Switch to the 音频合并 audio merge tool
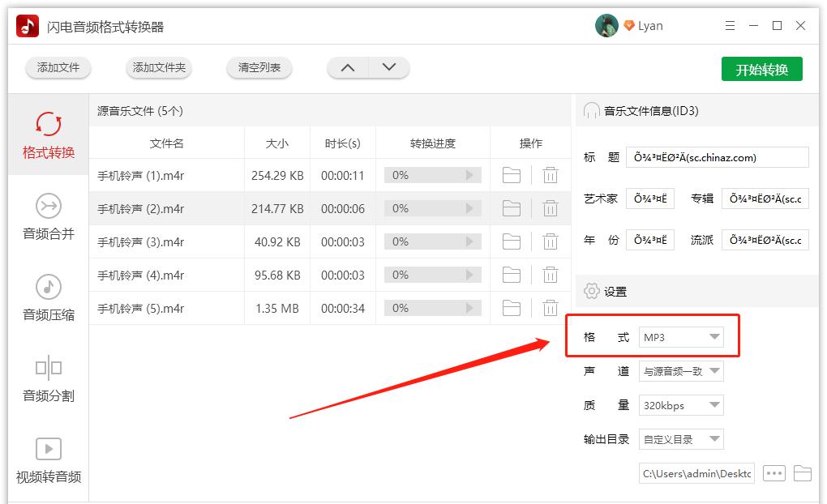The image size is (827, 504). point(48,217)
